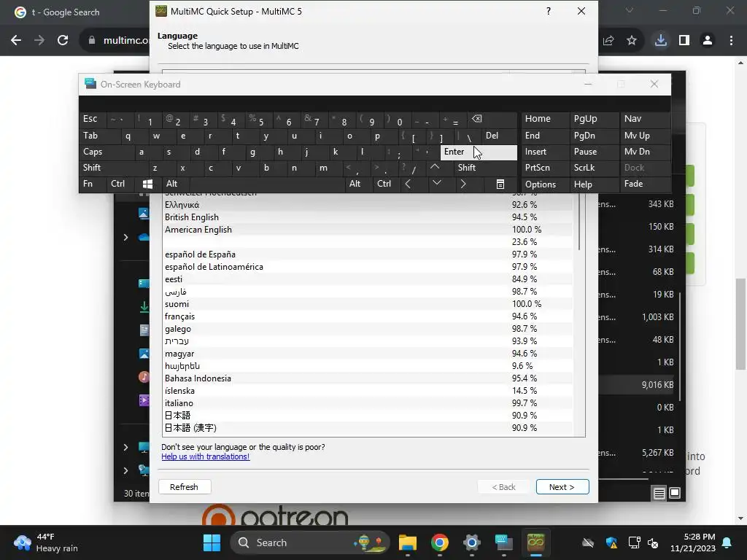Screen dimensions: 747x560
Task: Click the backspace key icon on On-Screen Keyboard
Action: [x=492, y=119]
